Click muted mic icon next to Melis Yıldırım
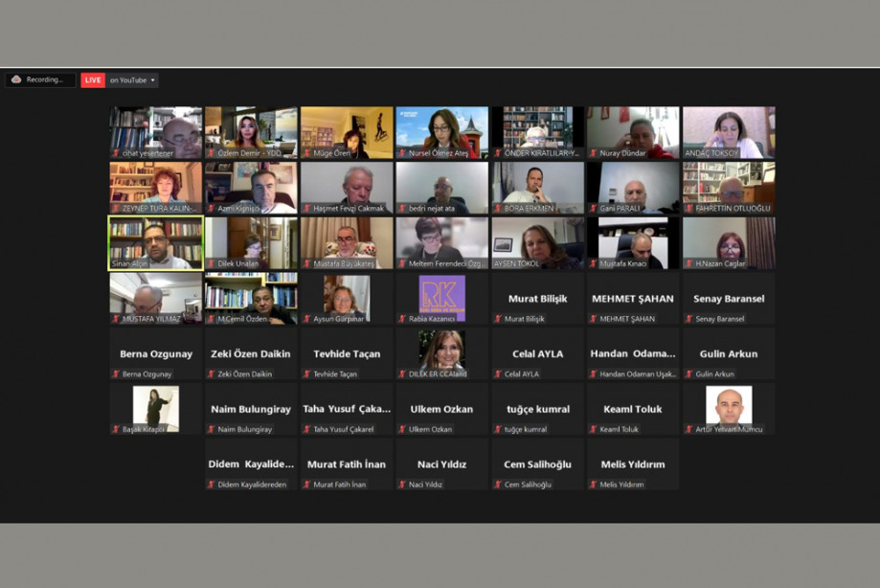880x588 pixels. coord(595,485)
